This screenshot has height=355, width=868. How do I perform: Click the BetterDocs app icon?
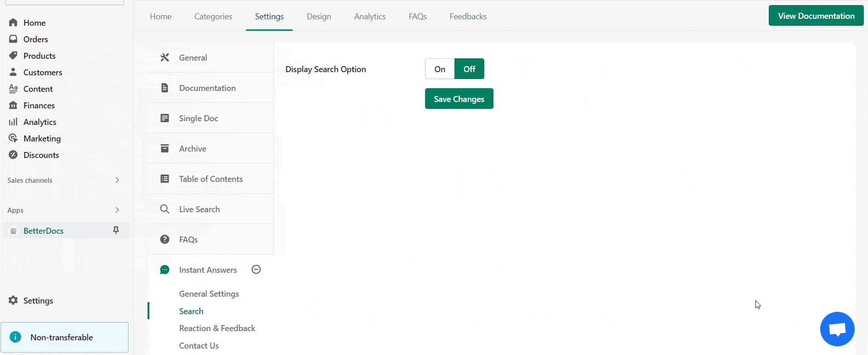14,231
